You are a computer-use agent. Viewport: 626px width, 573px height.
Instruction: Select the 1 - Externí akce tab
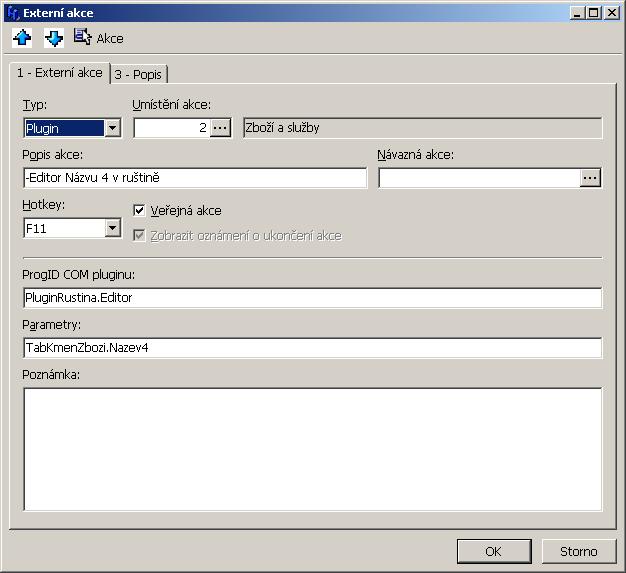tap(60, 73)
